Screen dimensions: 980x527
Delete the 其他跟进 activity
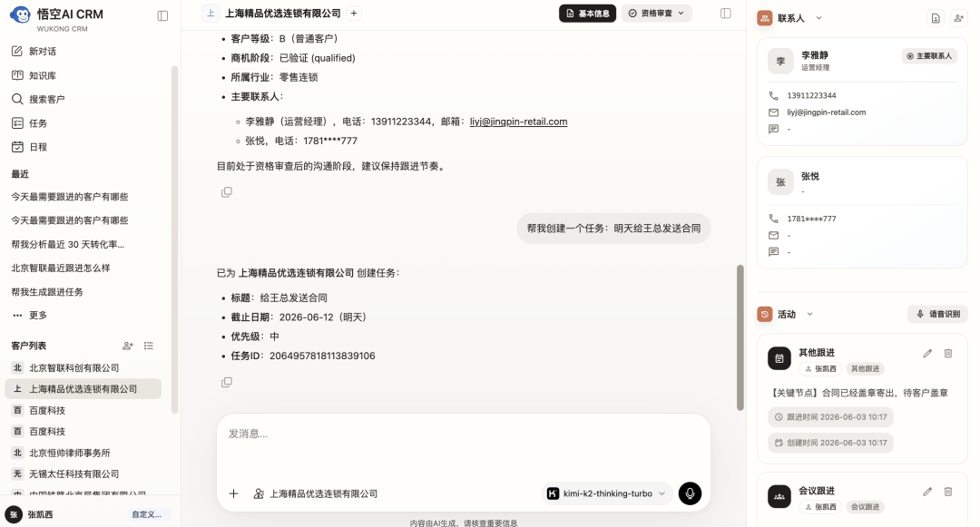tap(948, 354)
